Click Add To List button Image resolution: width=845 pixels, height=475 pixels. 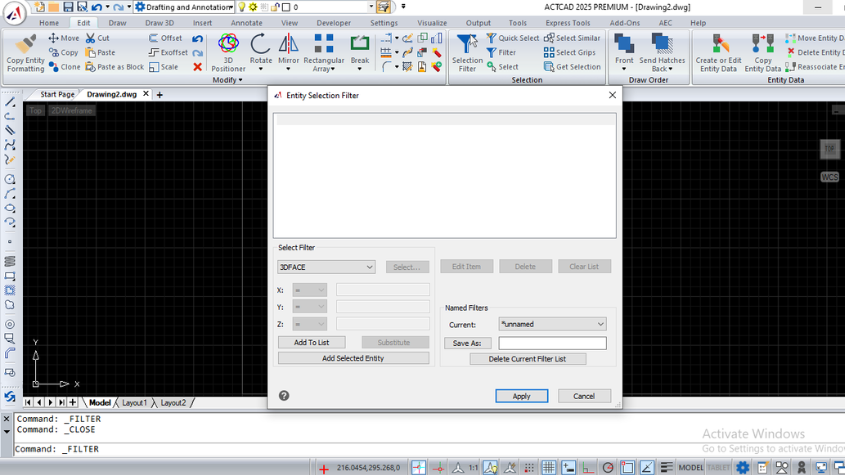tap(311, 342)
